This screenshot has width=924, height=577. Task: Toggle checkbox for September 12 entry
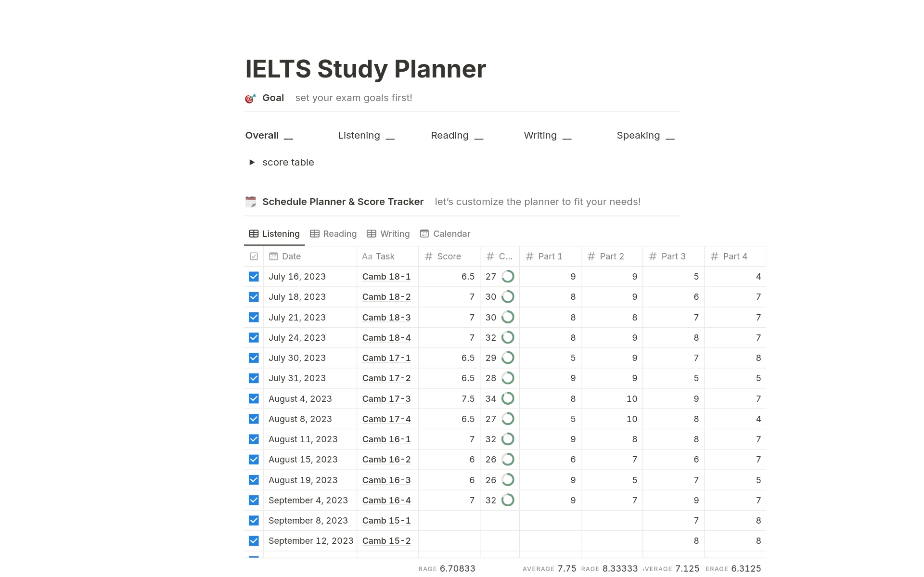[x=253, y=539]
